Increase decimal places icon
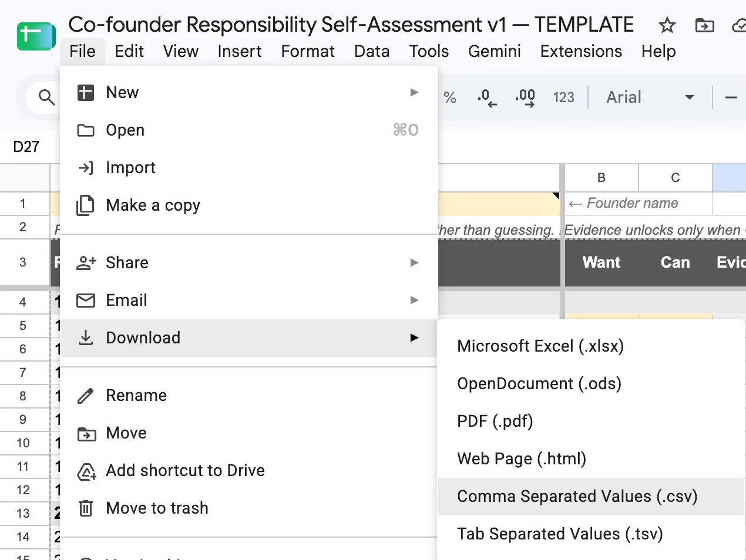 [x=525, y=97]
